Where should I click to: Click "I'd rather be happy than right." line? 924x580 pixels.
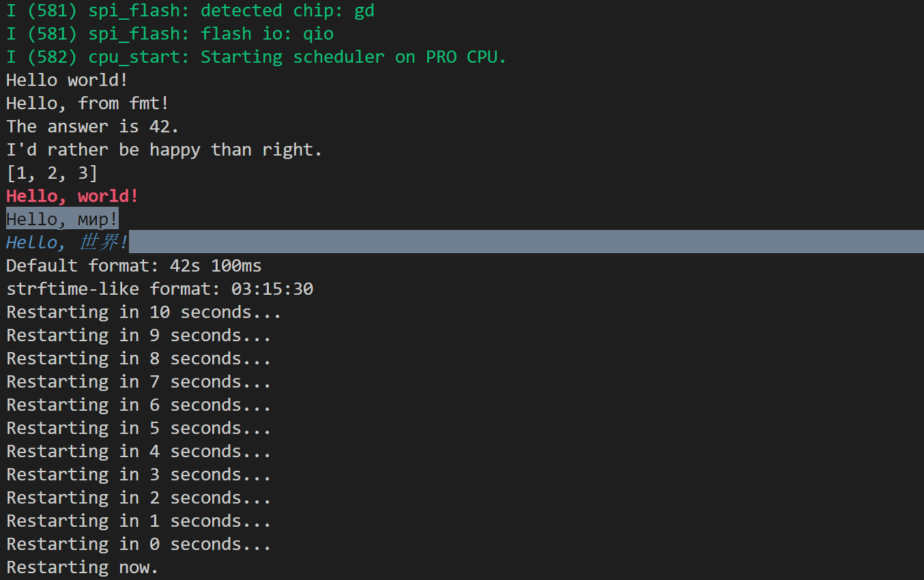click(164, 150)
